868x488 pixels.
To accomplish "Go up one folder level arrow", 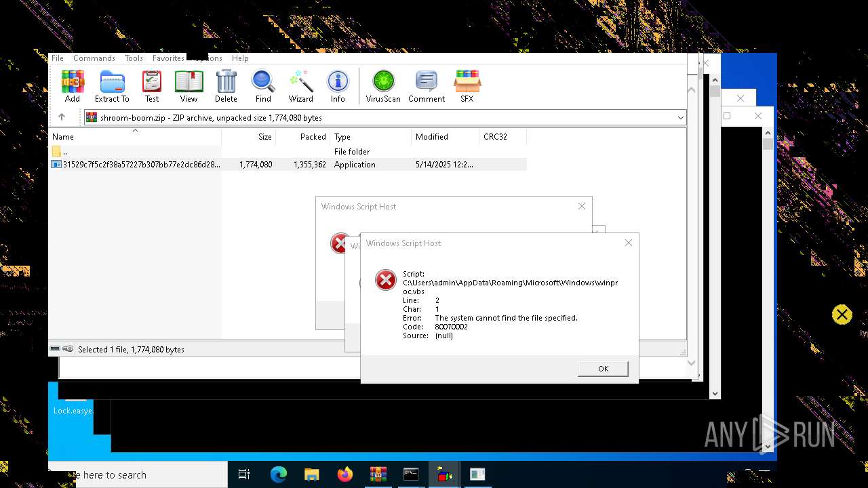I will point(62,117).
